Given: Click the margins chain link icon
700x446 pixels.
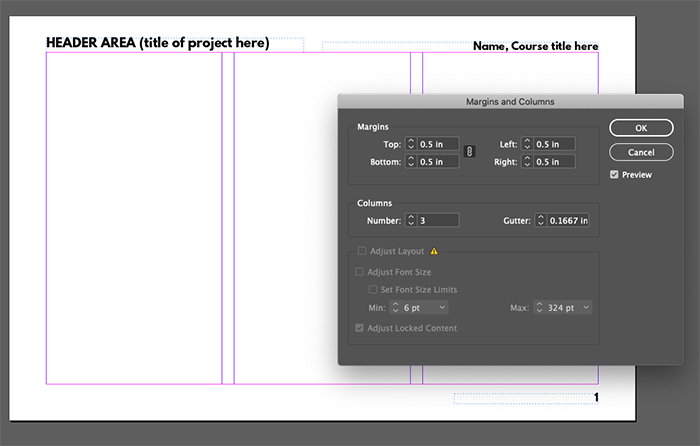Looking at the screenshot, I should click(x=469, y=152).
